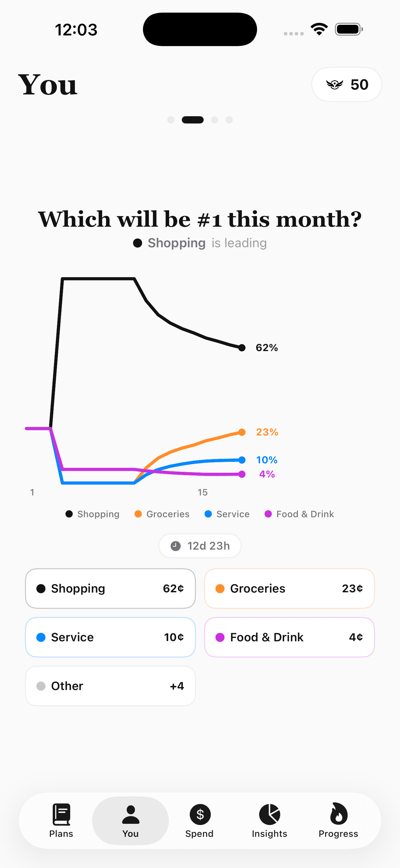Tap the winged points badge showing 50

[x=346, y=84]
